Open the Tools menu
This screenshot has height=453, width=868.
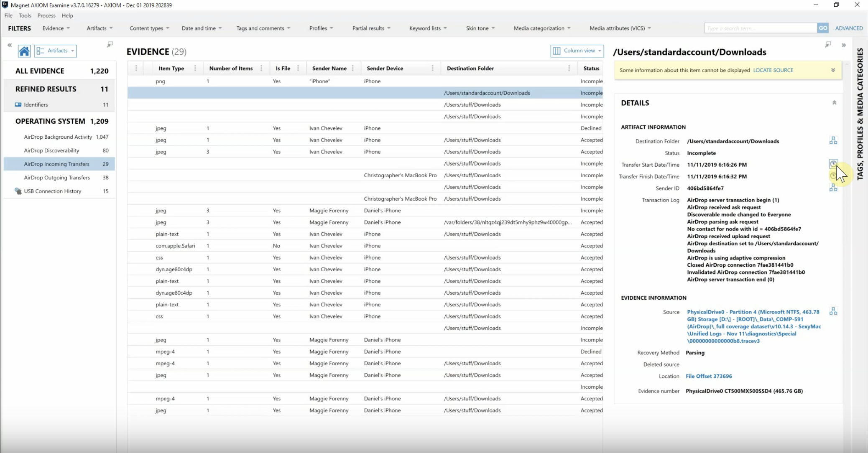coord(25,15)
